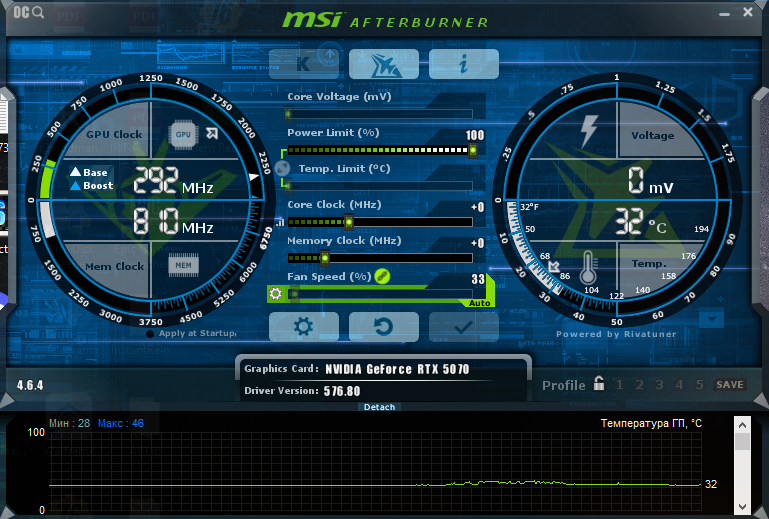The image size is (769, 519).
Task: Click the 810 MHz memory clock readout
Action: pyautogui.click(x=173, y=221)
